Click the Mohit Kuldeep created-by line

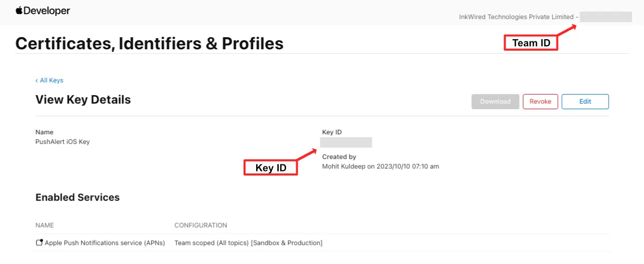click(380, 166)
